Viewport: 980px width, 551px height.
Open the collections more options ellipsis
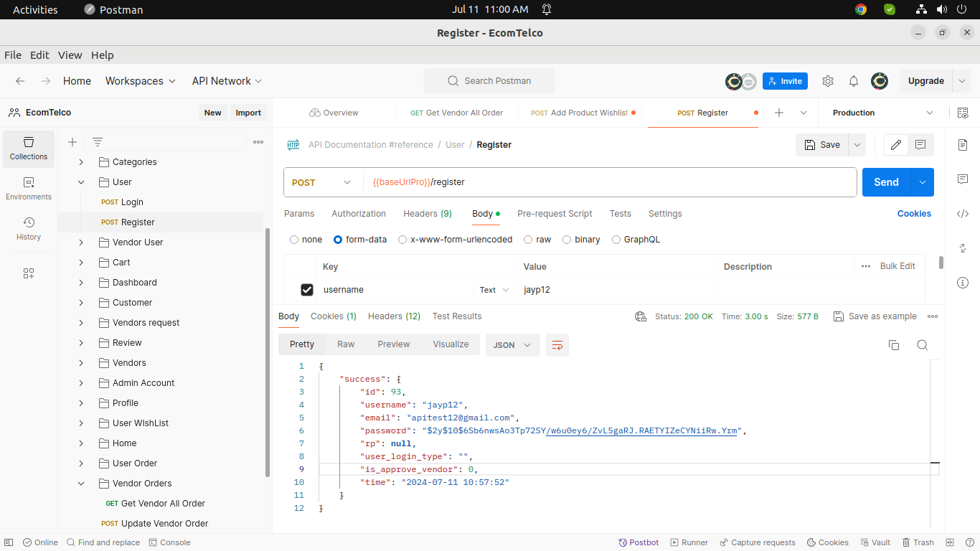click(x=258, y=142)
